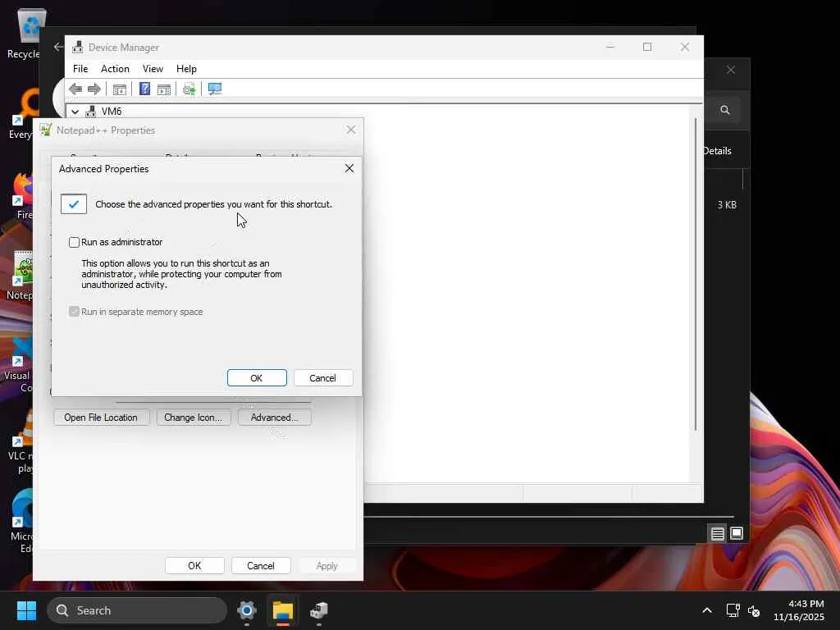Click the Open File Location button
Viewport: 840px width, 630px height.
coord(101,418)
